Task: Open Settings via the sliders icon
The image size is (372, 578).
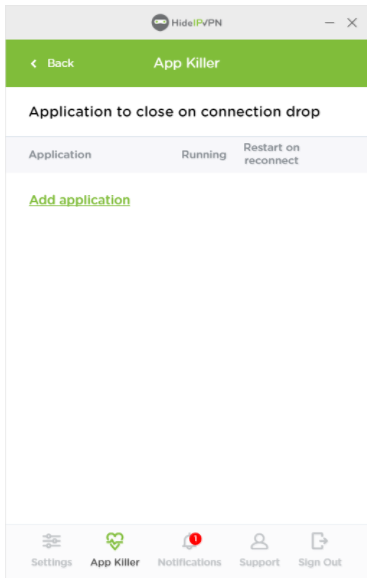Action: (52, 541)
